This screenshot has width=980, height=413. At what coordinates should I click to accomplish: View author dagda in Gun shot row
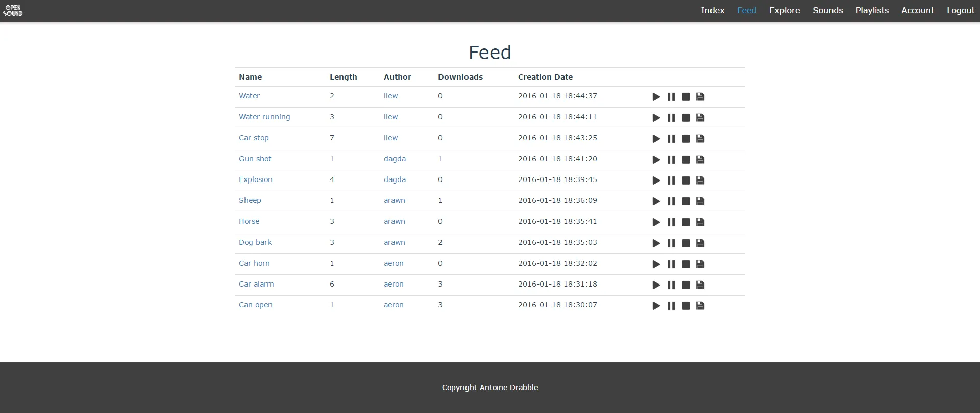coord(395,159)
